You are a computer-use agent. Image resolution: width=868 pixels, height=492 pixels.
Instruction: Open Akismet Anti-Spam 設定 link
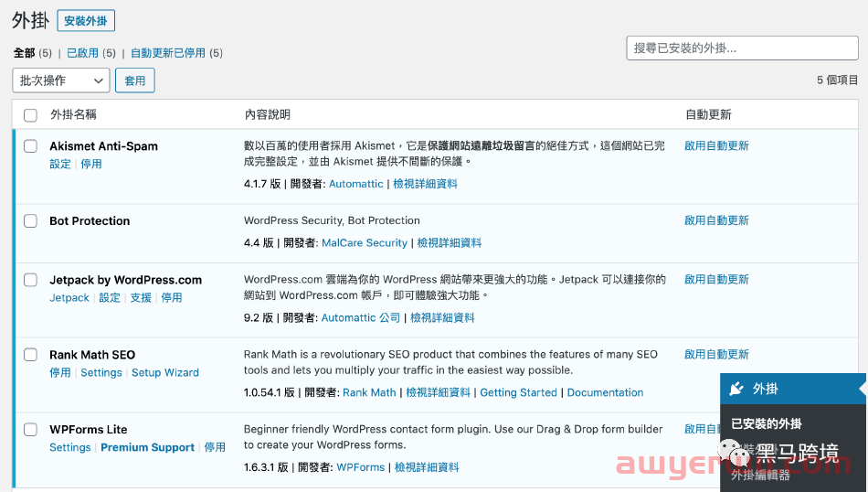coord(60,164)
